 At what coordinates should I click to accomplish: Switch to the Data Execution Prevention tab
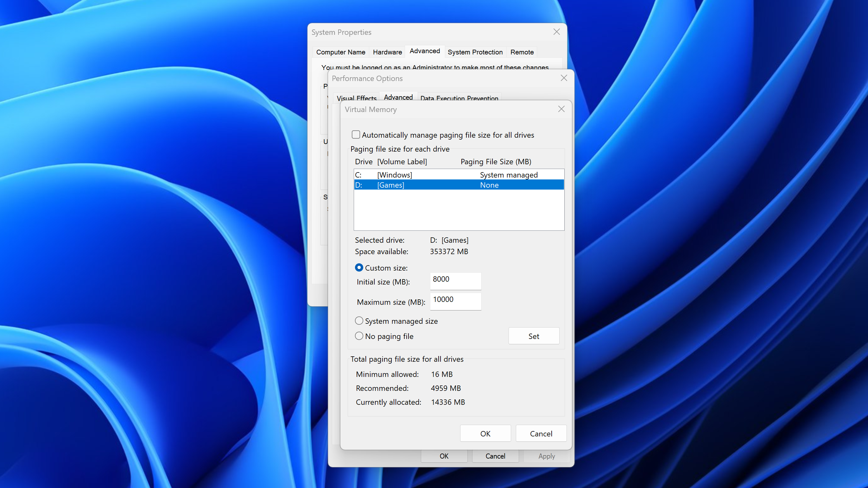pyautogui.click(x=459, y=98)
